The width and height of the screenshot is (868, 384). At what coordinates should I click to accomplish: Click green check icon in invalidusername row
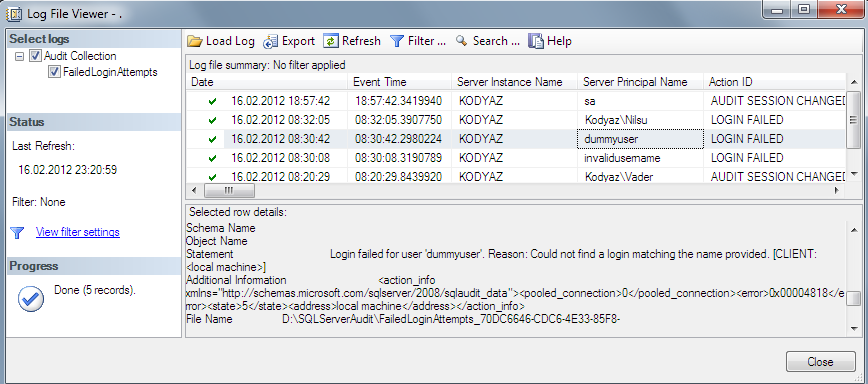pos(212,158)
